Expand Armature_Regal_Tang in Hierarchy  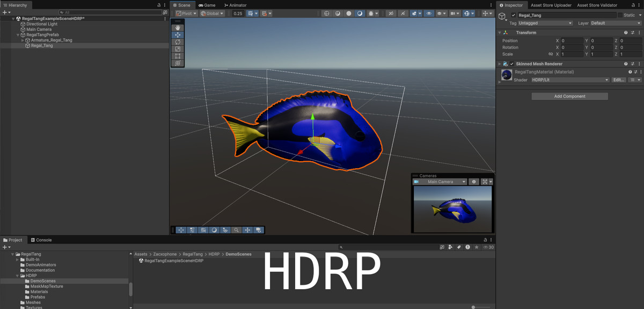click(x=23, y=40)
